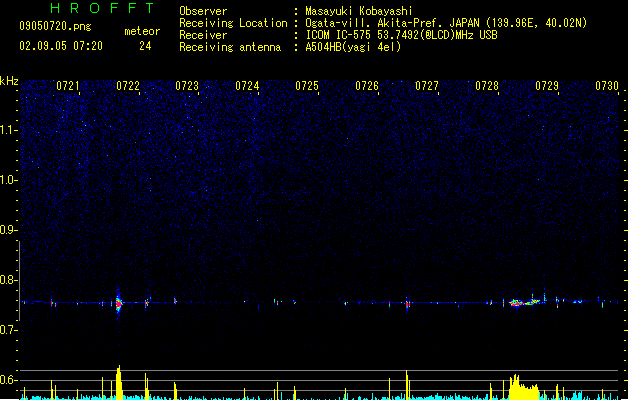Click the 0726 time axis marker
This screenshot has height=400, width=629.
pos(367,86)
